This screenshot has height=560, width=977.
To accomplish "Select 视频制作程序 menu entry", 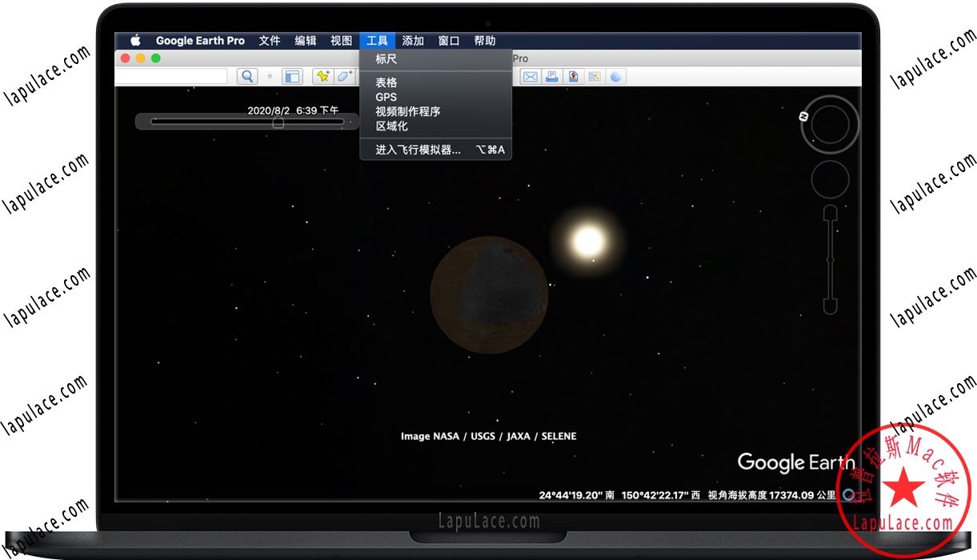I will pos(408,111).
